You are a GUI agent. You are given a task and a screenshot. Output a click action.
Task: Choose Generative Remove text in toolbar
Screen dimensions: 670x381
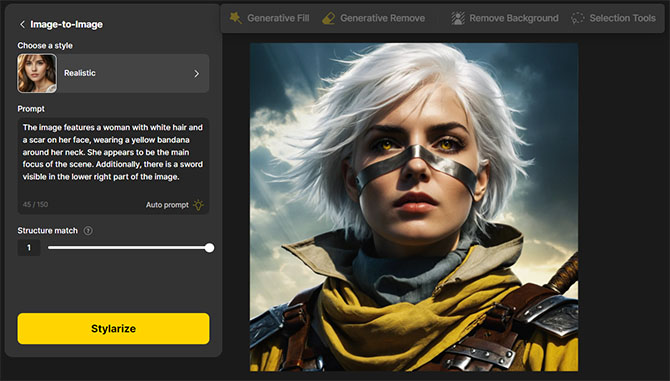[x=382, y=18]
